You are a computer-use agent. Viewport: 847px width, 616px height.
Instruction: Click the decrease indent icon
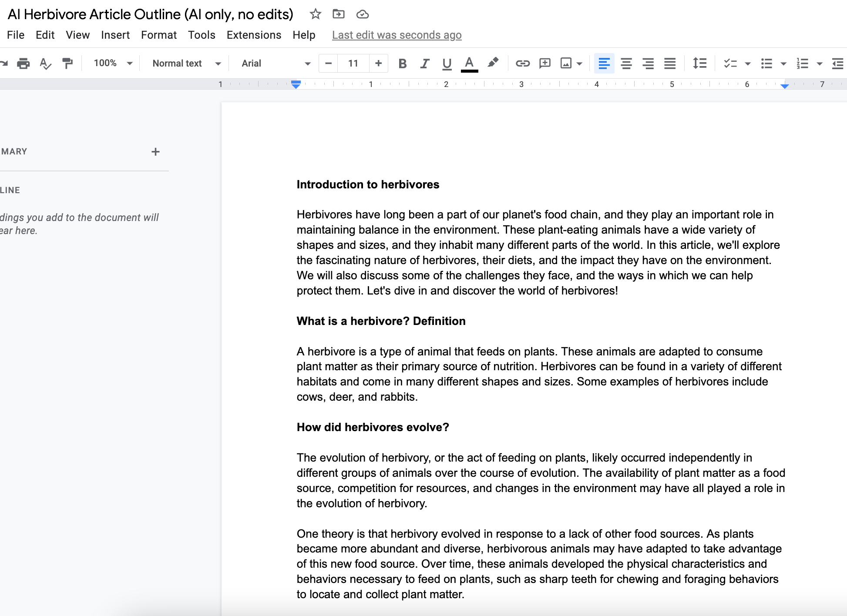838,64
